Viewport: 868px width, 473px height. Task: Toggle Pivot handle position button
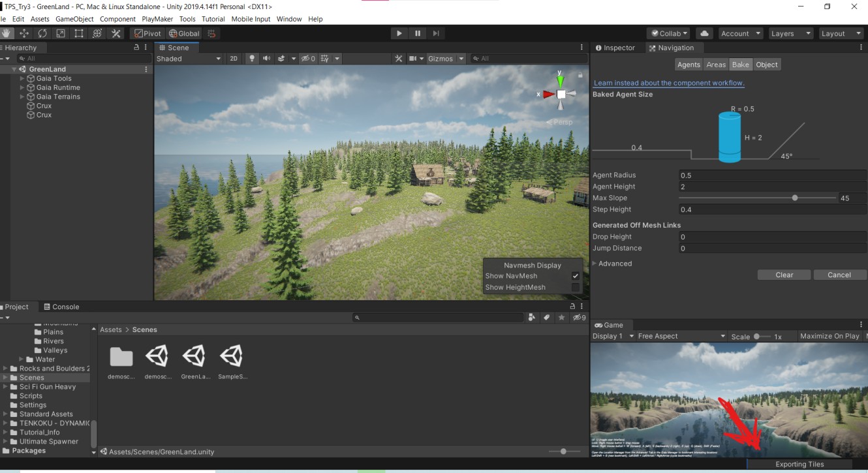point(148,33)
